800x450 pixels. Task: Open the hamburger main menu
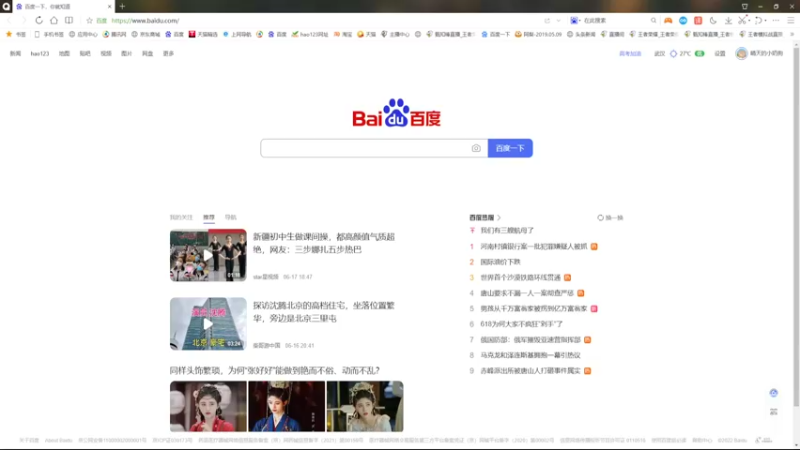pos(791,20)
